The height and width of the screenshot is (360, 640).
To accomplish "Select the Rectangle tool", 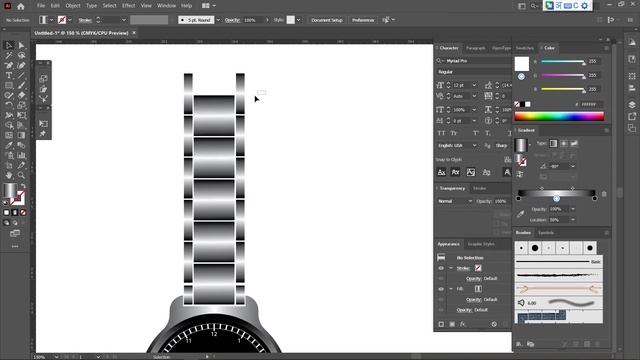I will (9, 85).
